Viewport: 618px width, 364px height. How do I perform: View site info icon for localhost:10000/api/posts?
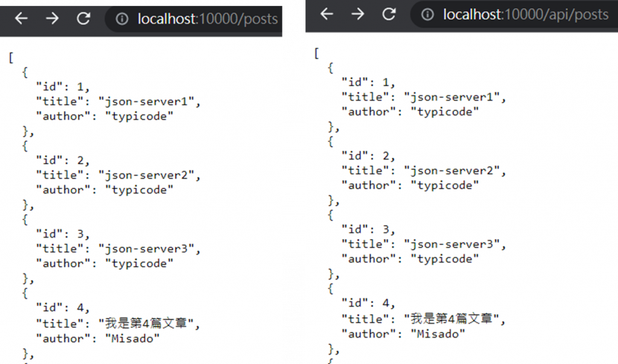428,14
